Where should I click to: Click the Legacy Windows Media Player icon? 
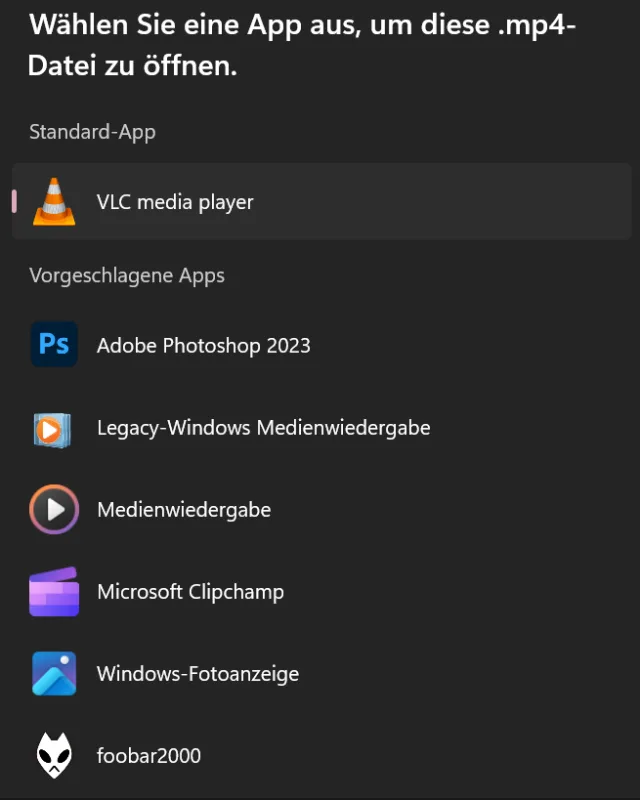(54, 428)
